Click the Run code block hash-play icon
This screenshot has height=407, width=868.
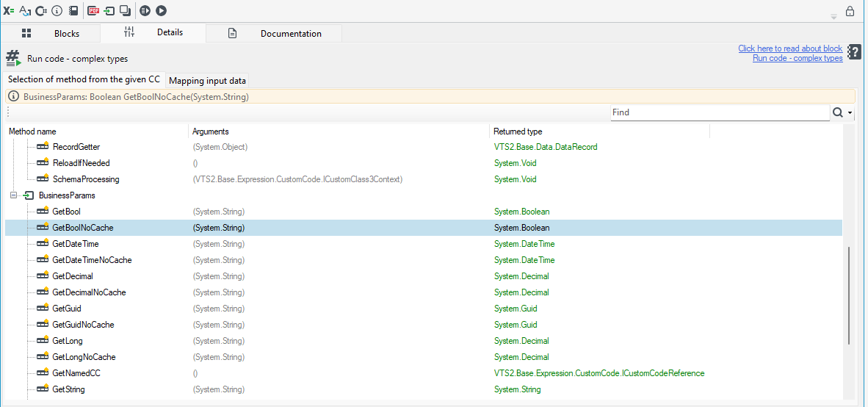coord(13,57)
